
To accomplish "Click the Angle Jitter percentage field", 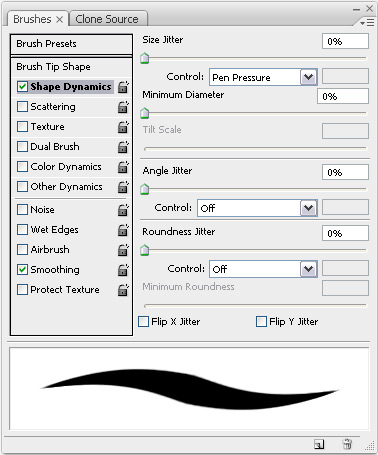I will click(x=345, y=173).
